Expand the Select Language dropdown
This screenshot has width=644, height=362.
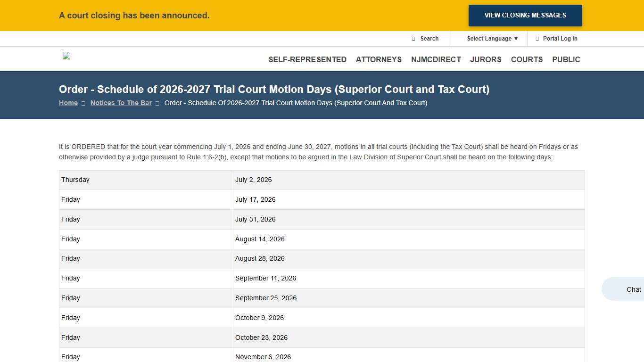point(489,38)
